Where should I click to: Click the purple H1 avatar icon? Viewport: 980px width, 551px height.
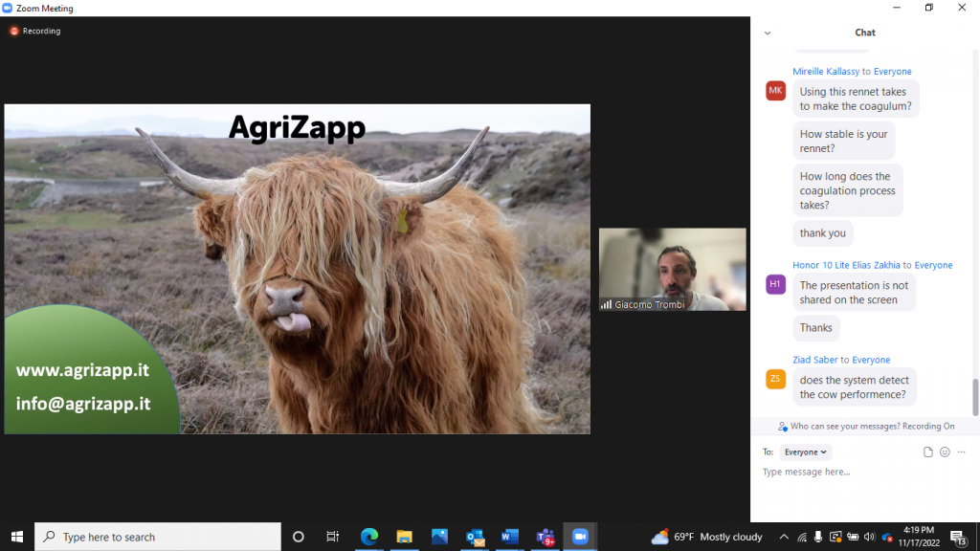[775, 284]
